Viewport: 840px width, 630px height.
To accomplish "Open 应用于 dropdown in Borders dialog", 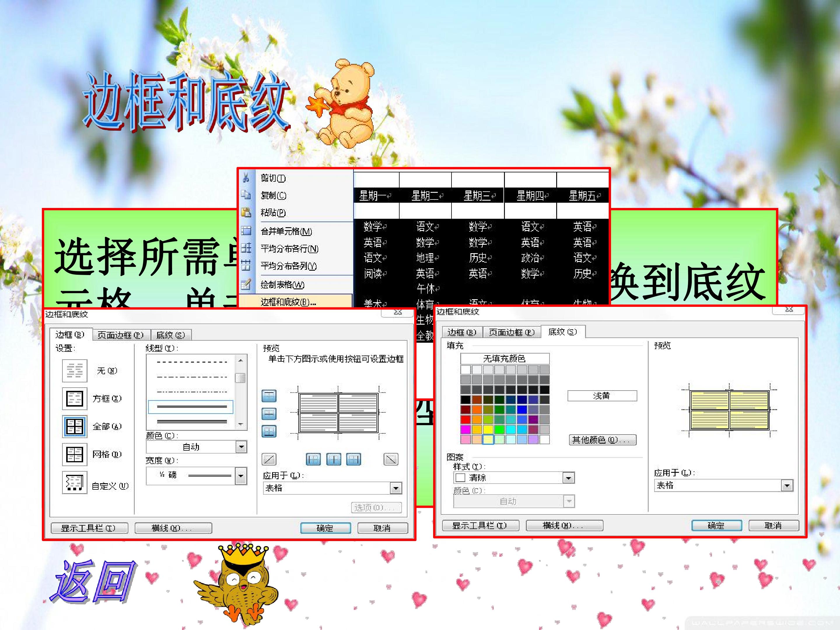I will pyautogui.click(x=396, y=488).
